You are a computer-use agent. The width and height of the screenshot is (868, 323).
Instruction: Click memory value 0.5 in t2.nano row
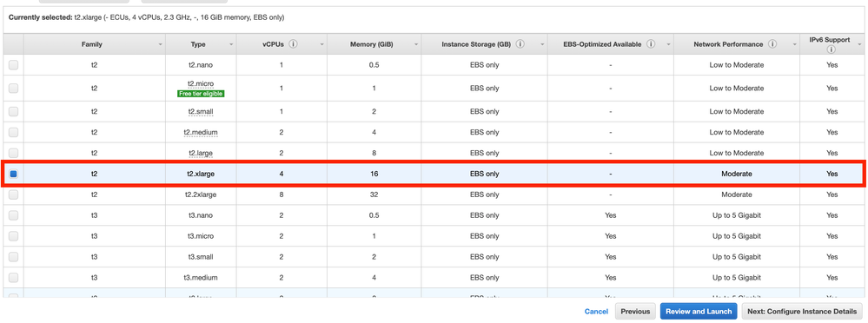point(374,65)
